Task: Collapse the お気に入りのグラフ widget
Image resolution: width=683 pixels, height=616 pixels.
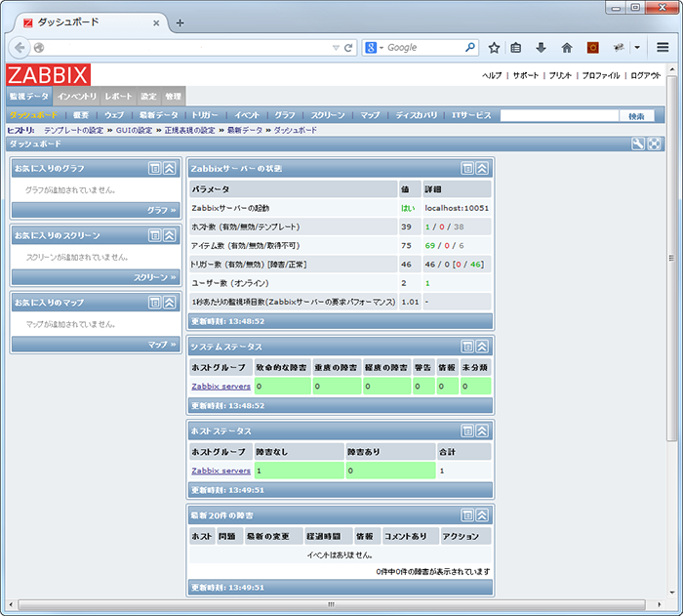Action: tap(169, 168)
